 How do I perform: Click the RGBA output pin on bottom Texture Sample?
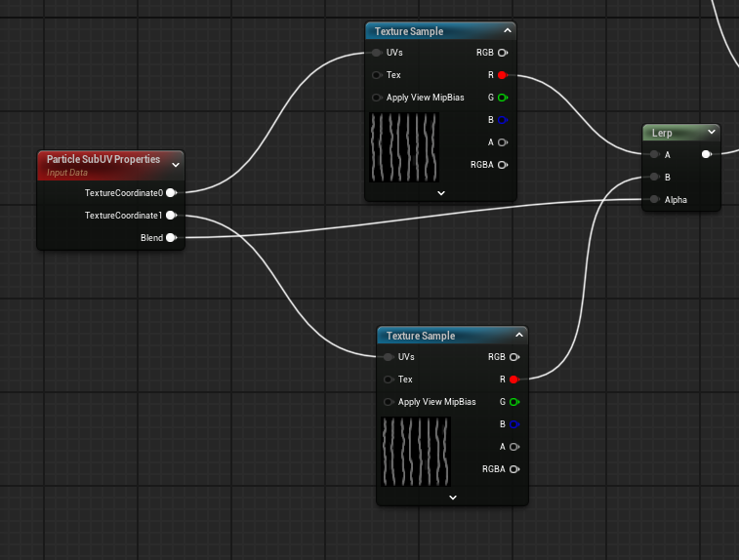click(513, 469)
